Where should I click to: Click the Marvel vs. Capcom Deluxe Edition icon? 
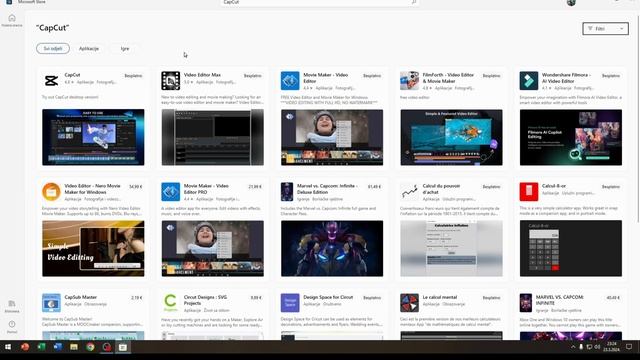pyautogui.click(x=287, y=192)
